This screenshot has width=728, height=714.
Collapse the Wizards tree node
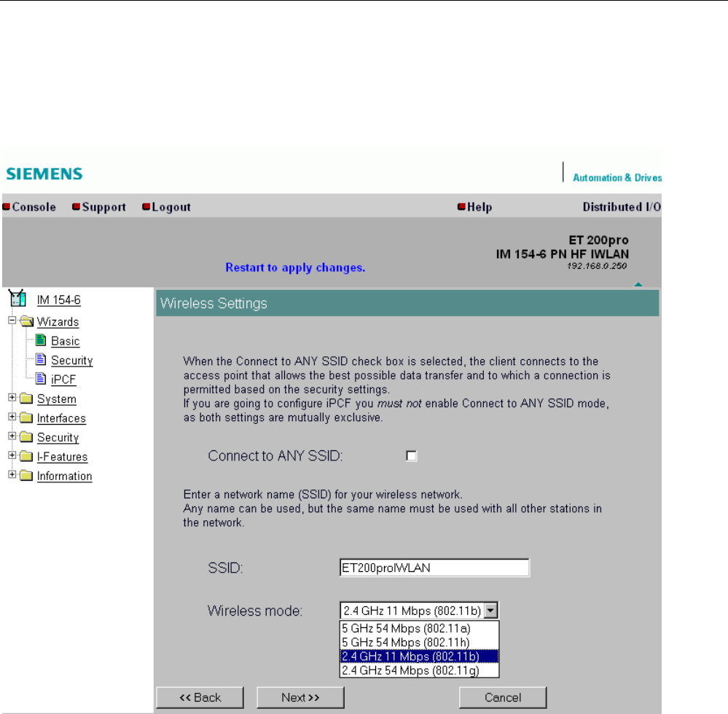[12, 321]
